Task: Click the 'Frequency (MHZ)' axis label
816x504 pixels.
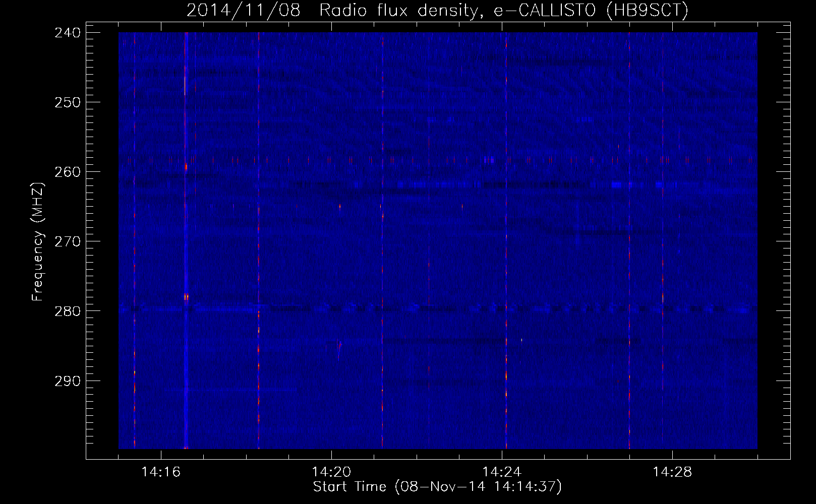Action: point(38,241)
